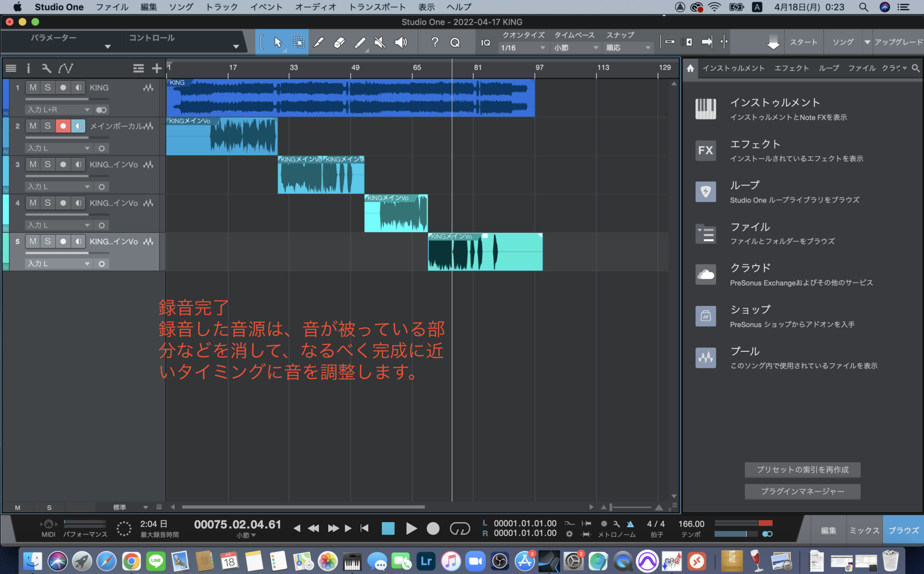Image resolution: width=924 pixels, height=574 pixels.
Task: Open the timebase 小節 dropdown
Action: click(576, 48)
